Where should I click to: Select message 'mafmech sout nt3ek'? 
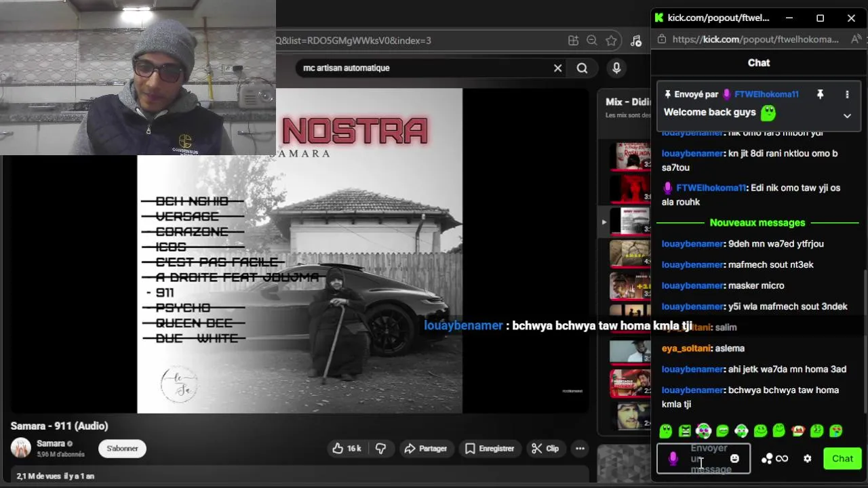tap(770, 265)
